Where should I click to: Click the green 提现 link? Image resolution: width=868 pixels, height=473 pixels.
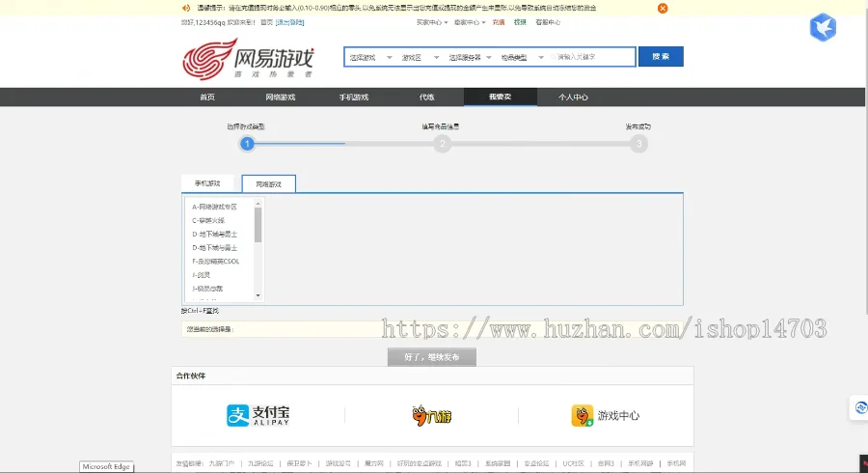pos(520,23)
